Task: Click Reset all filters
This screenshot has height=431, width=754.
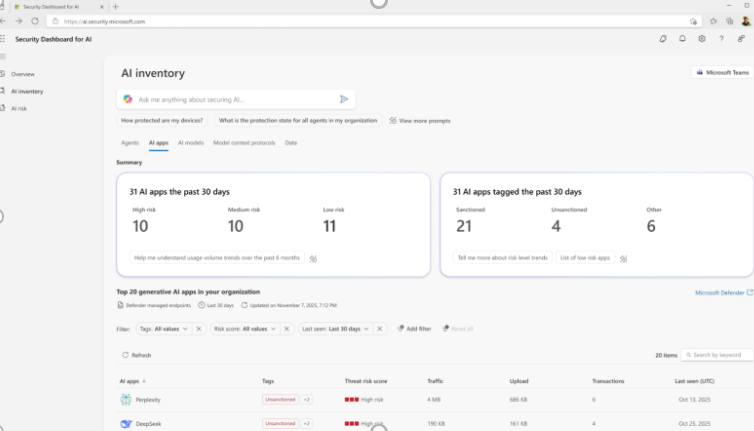Action: 458,329
